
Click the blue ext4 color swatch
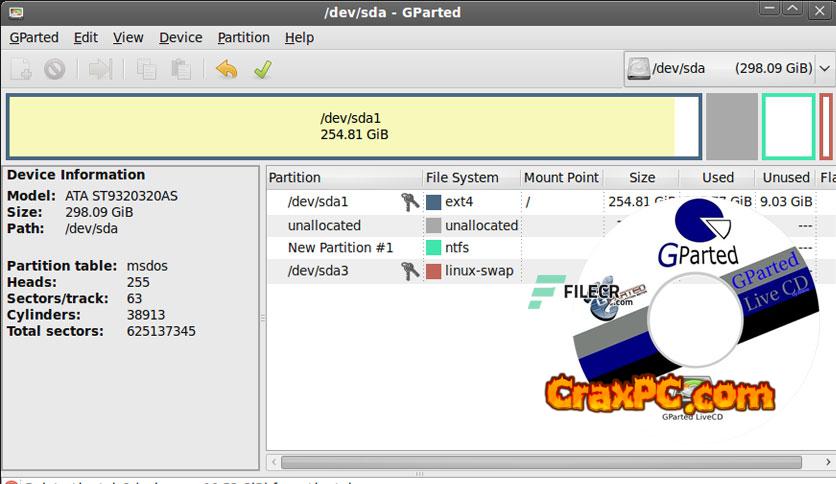[x=433, y=202]
